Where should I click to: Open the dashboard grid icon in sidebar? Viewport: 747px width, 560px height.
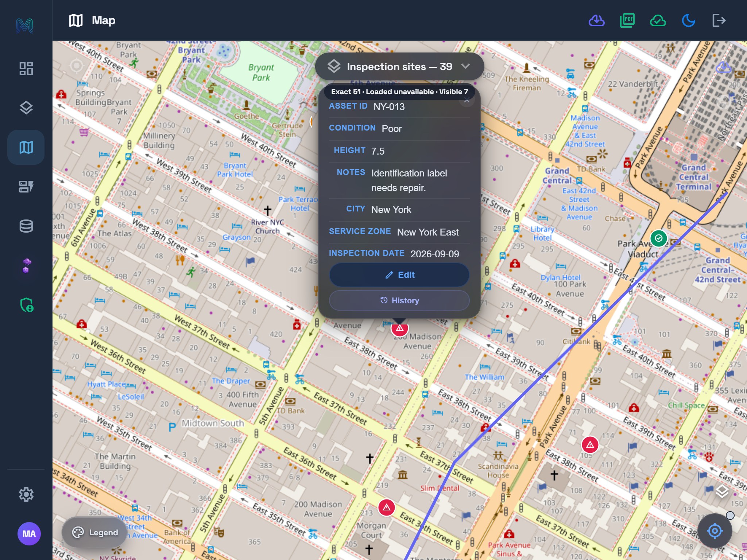click(x=26, y=69)
